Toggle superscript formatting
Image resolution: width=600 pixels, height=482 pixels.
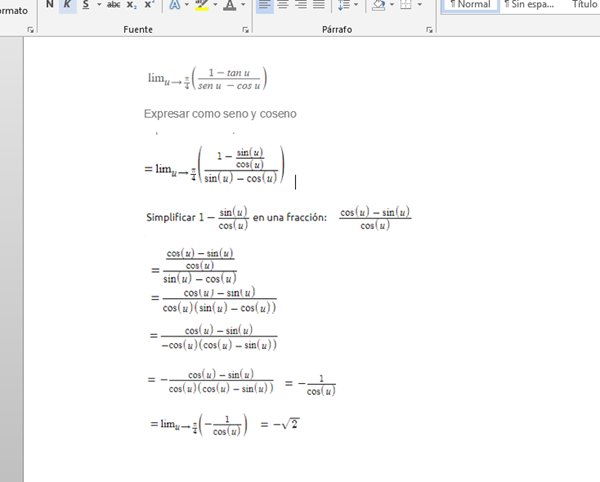click(149, 5)
